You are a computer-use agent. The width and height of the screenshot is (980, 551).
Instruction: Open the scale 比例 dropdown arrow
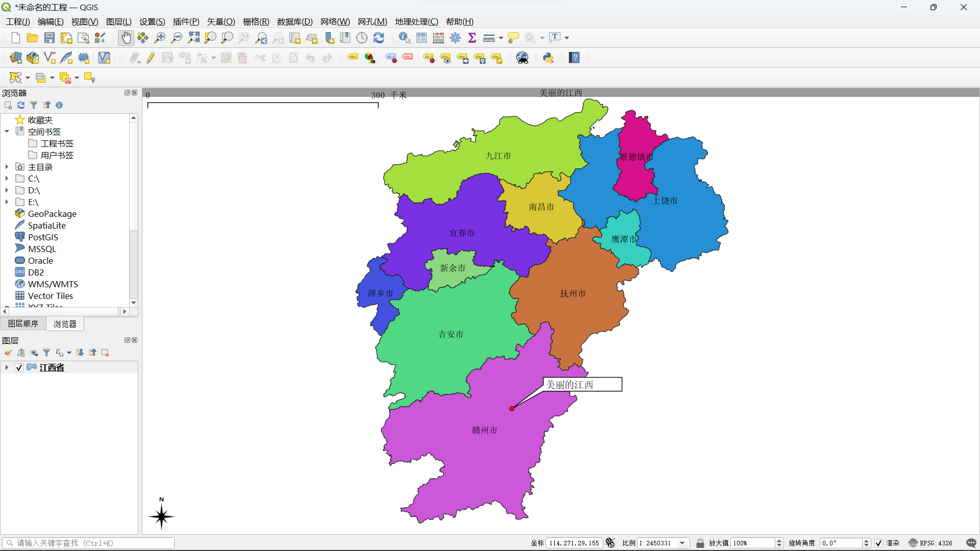682,543
